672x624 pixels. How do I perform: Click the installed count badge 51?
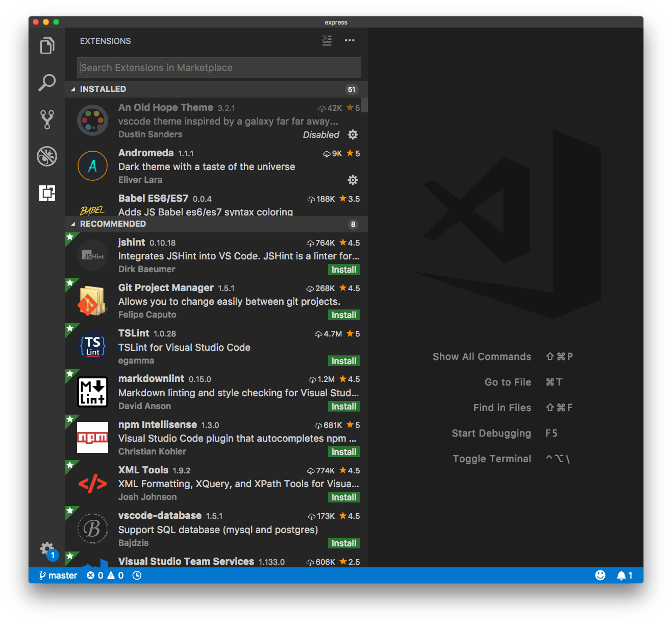pos(352,89)
